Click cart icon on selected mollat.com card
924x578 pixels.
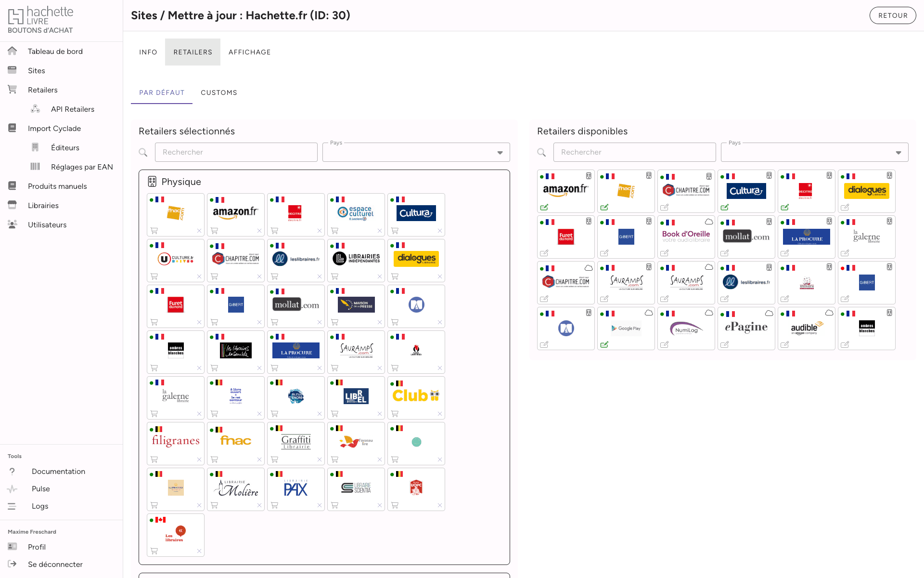(x=275, y=322)
